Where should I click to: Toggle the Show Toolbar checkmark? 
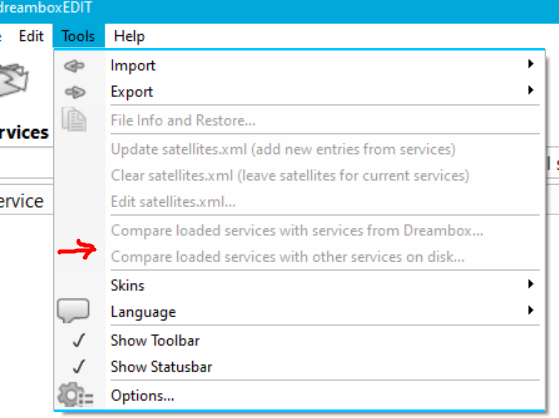coord(79,340)
